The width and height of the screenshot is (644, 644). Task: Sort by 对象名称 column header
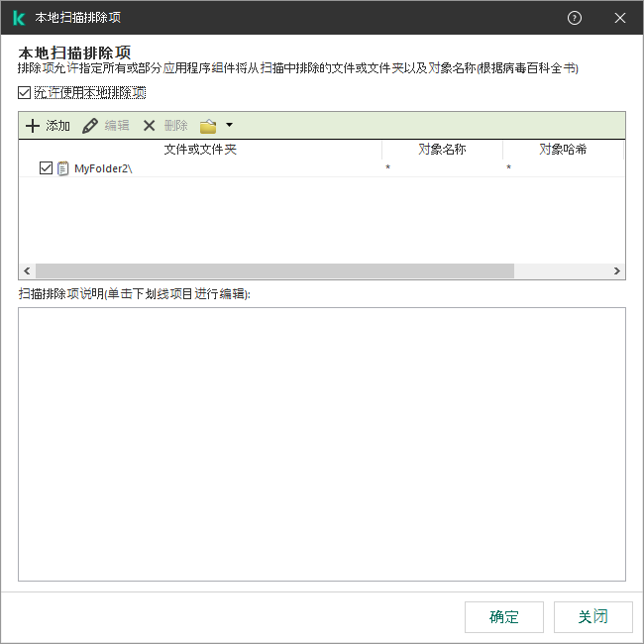click(442, 150)
